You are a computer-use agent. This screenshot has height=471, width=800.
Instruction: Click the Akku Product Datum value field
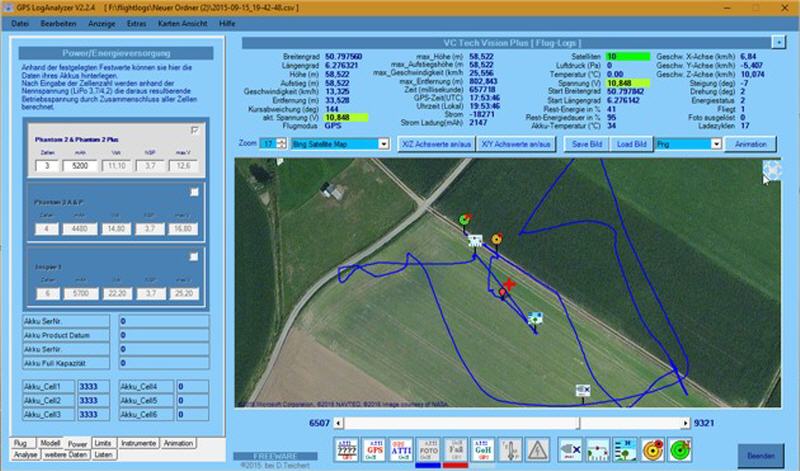(164, 335)
